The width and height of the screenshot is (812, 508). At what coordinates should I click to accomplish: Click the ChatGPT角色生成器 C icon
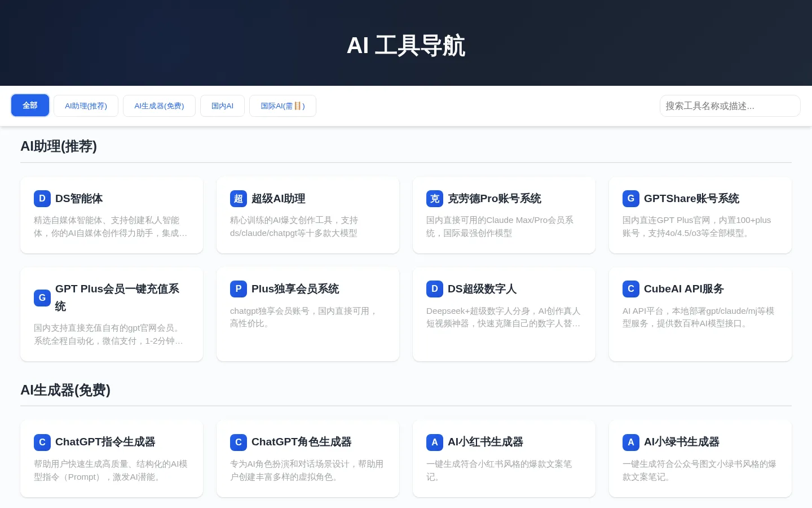coord(239,442)
